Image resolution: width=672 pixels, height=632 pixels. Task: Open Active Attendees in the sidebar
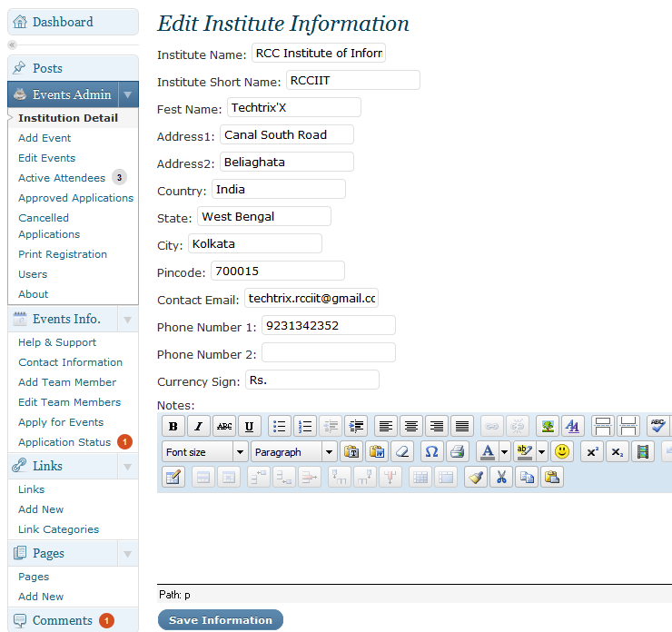(62, 178)
